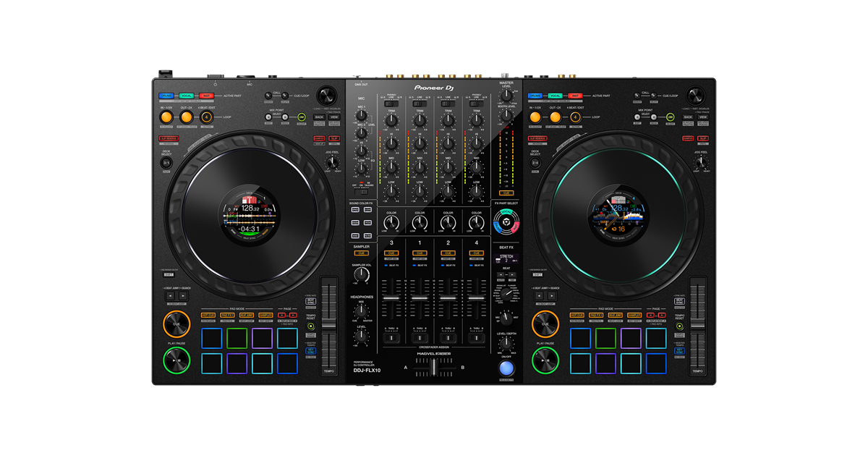The width and height of the screenshot is (868, 456).
Task: Select HOT CUE pad mode on left deck
Action: click(x=208, y=316)
